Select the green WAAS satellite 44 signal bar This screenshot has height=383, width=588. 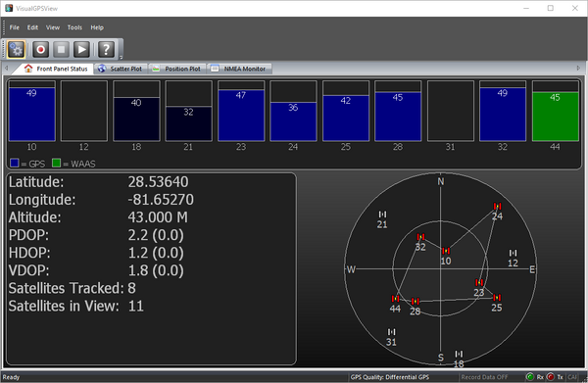556,117
